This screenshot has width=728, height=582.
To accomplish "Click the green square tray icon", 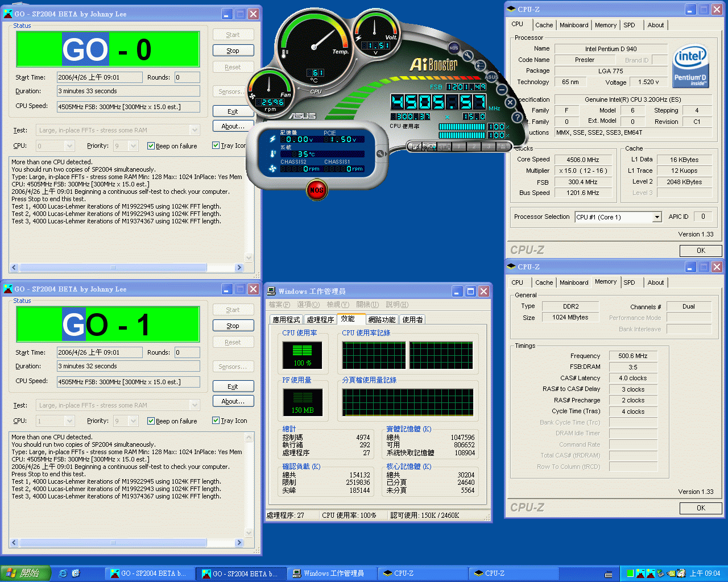I will (630, 573).
